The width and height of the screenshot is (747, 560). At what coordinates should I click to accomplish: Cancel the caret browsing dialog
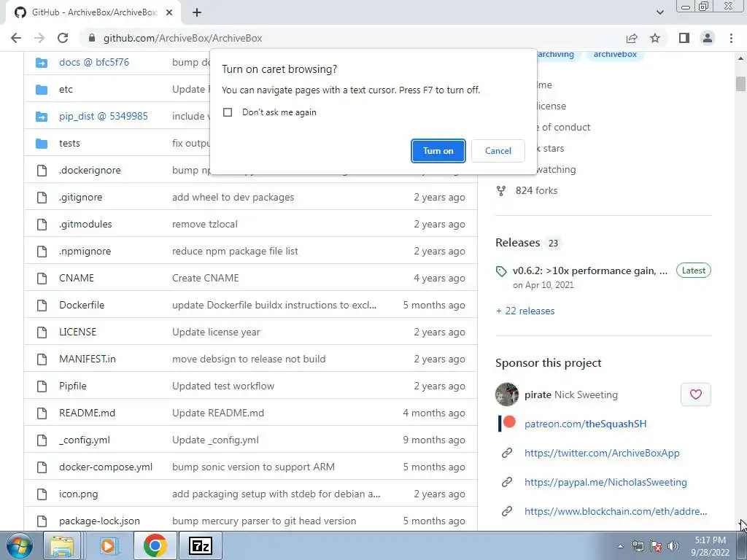[498, 151]
